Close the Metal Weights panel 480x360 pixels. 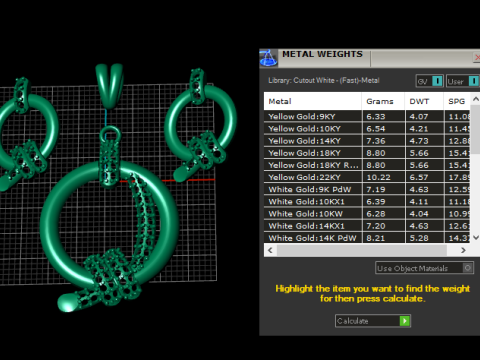point(477,57)
